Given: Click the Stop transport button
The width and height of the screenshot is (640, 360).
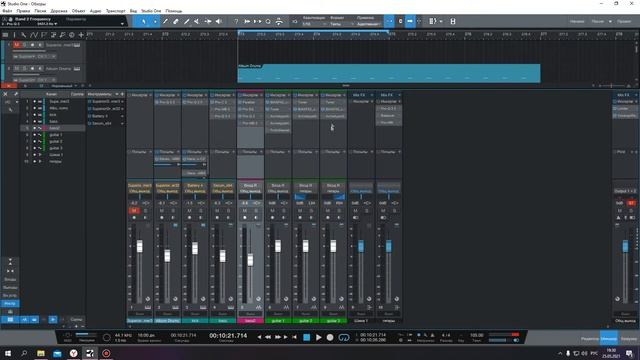Looking at the screenshot, I should (x=307, y=337).
